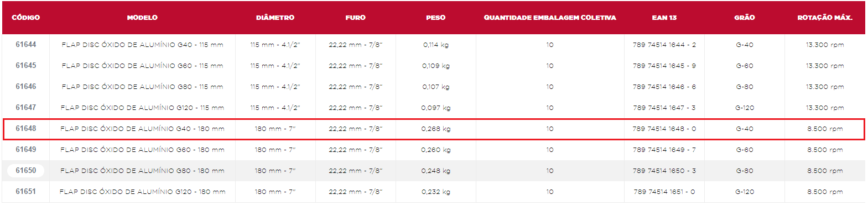This screenshot has height=205, width=868.
Task: Click the MODELO column header
Action: (x=142, y=18)
